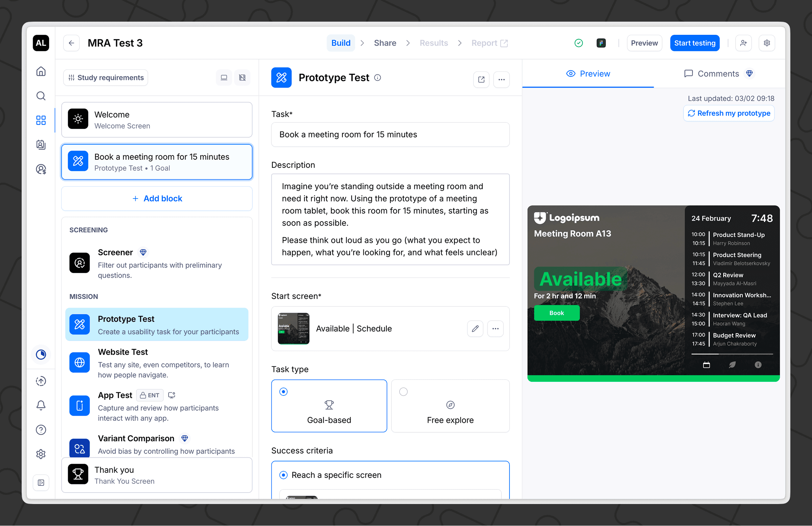The image size is (812, 526).
Task: Click the premium diamond icon beside Comments
Action: click(749, 74)
